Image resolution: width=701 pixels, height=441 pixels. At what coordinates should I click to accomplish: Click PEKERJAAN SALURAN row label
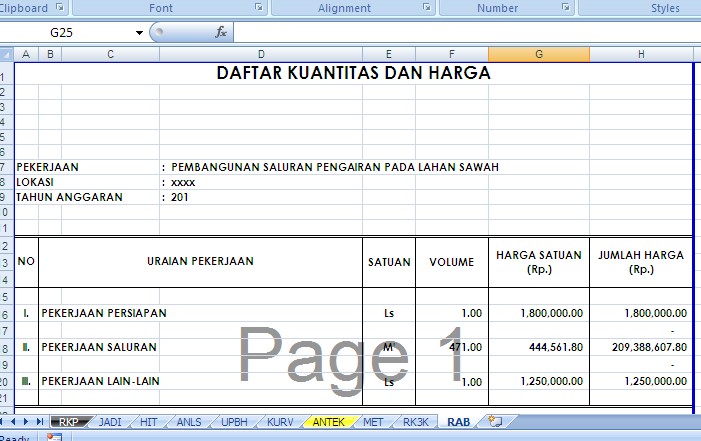(99, 347)
